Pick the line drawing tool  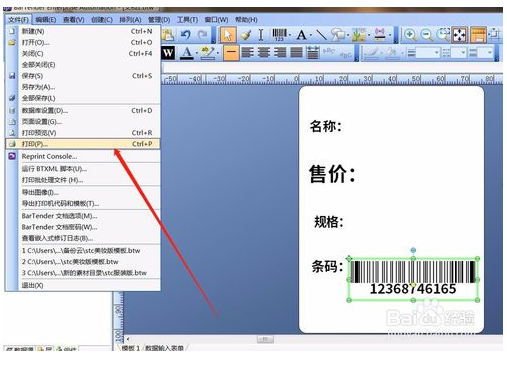coord(321,35)
